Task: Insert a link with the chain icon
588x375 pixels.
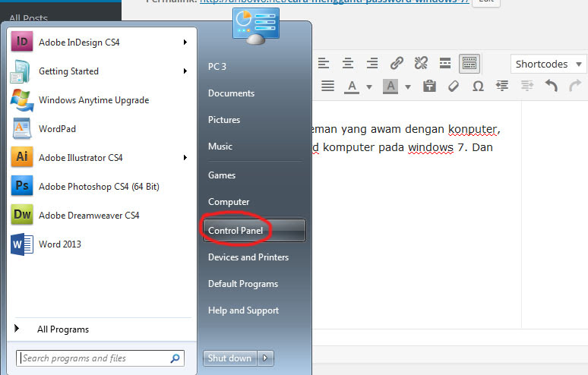Action: tap(397, 63)
